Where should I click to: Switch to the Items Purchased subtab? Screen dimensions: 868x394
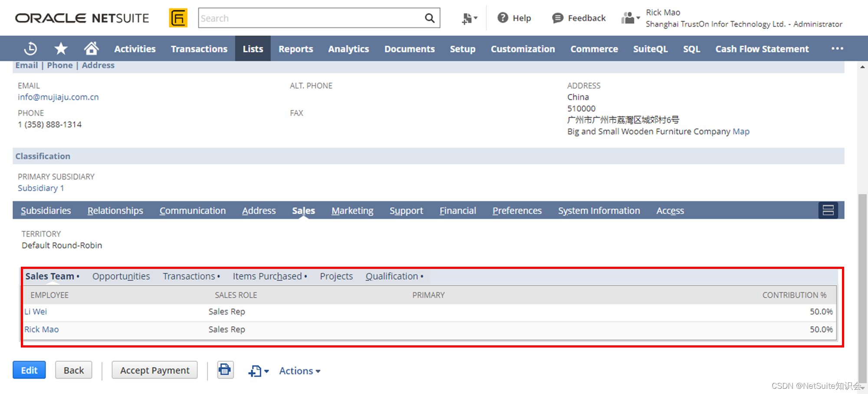pyautogui.click(x=267, y=276)
